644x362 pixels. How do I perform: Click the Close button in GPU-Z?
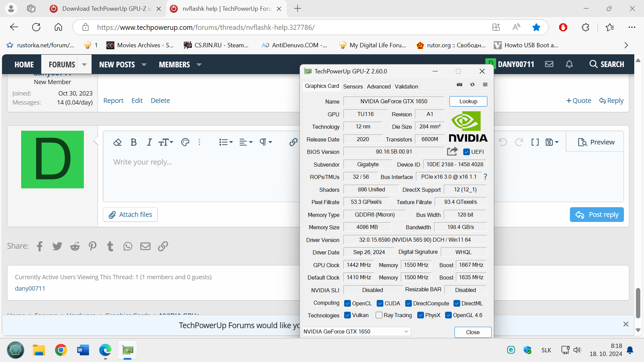coord(473,332)
